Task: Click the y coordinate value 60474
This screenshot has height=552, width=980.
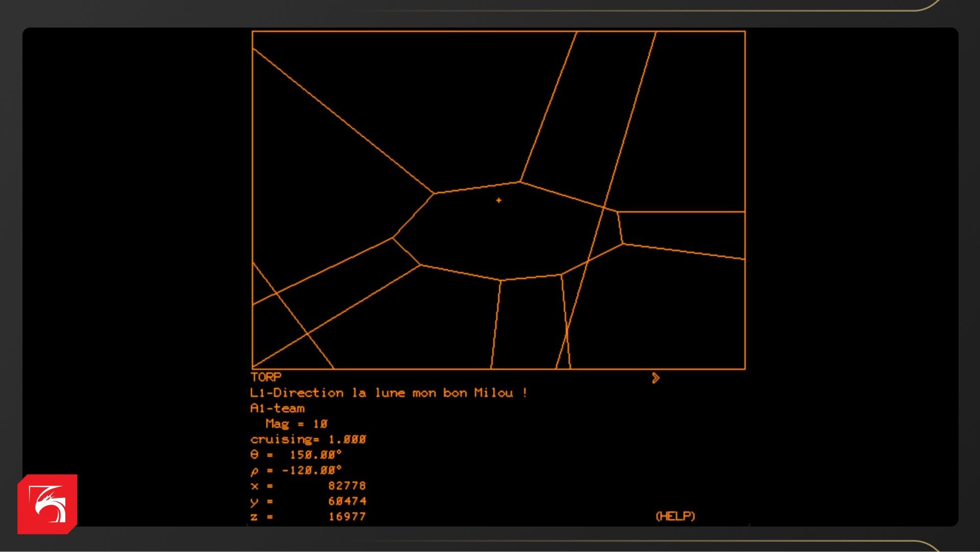Action: pos(347,501)
